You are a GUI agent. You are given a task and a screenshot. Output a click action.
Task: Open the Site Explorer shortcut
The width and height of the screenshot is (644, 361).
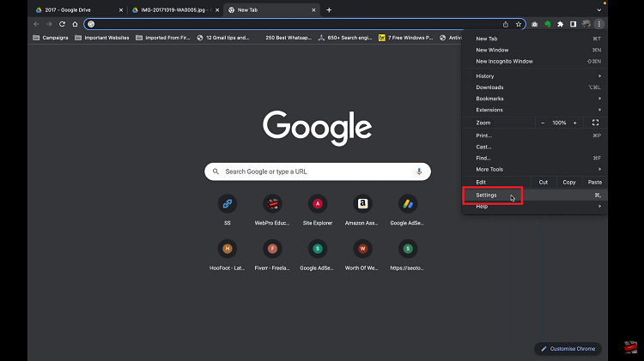coord(318,210)
